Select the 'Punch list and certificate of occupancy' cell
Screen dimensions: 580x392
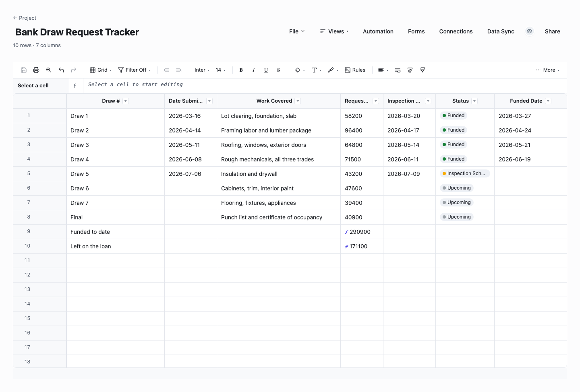point(279,217)
